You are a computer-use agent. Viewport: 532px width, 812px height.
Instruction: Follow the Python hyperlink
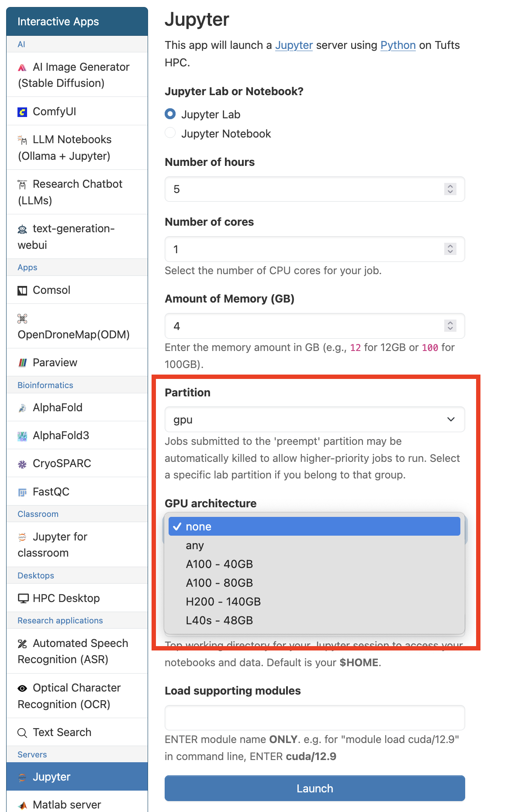[397, 45]
